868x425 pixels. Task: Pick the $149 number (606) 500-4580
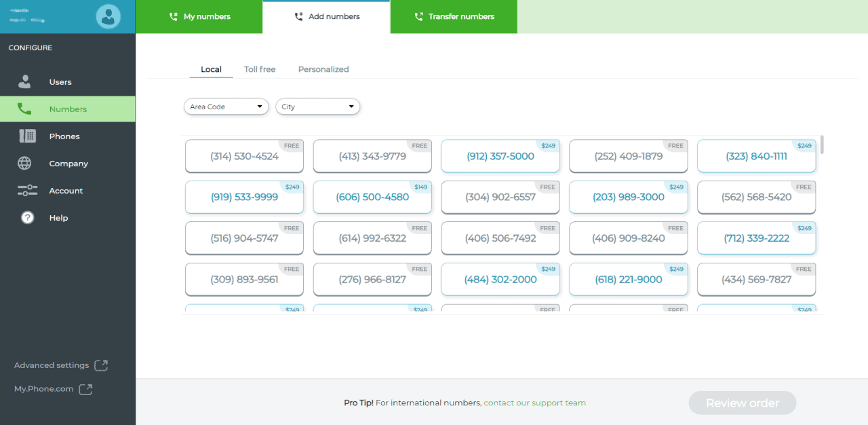(372, 197)
